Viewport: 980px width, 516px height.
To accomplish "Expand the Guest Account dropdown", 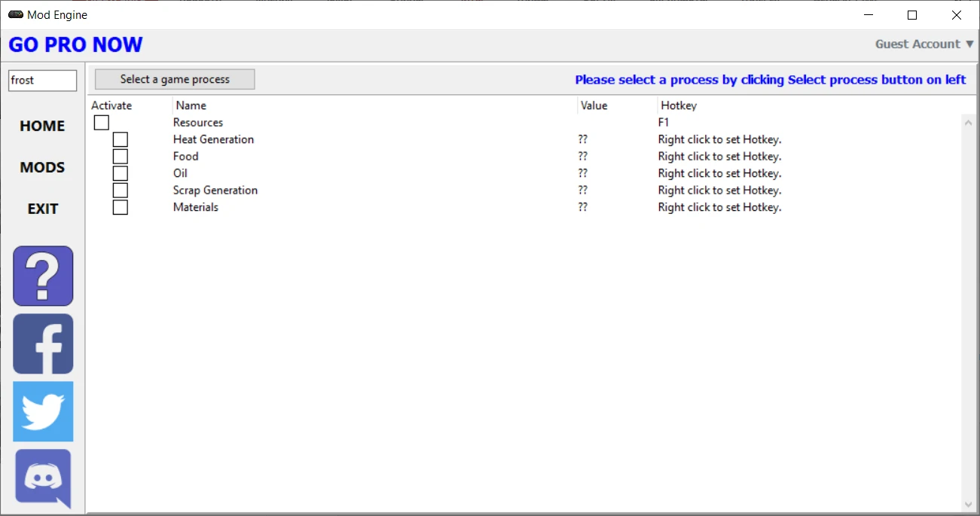I will click(924, 44).
